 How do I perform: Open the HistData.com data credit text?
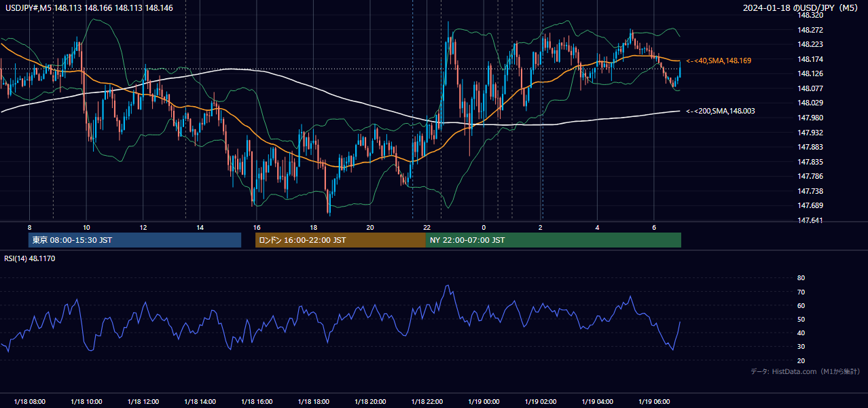(806, 371)
